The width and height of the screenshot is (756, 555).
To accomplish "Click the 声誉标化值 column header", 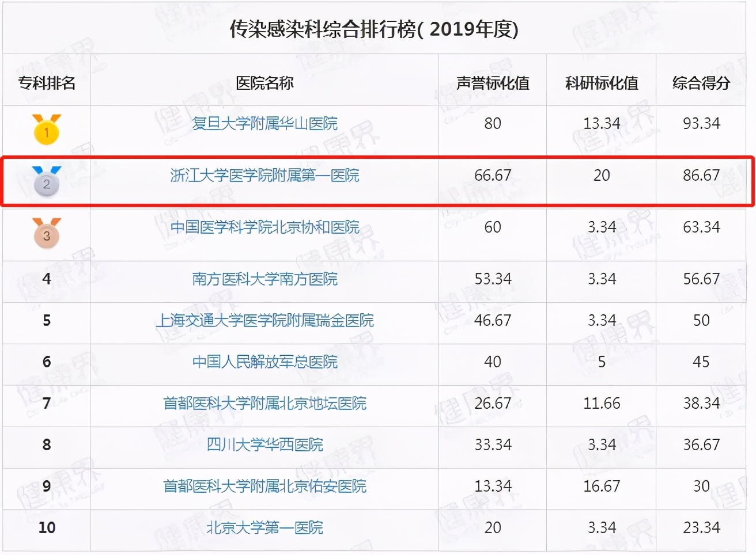I will (493, 83).
